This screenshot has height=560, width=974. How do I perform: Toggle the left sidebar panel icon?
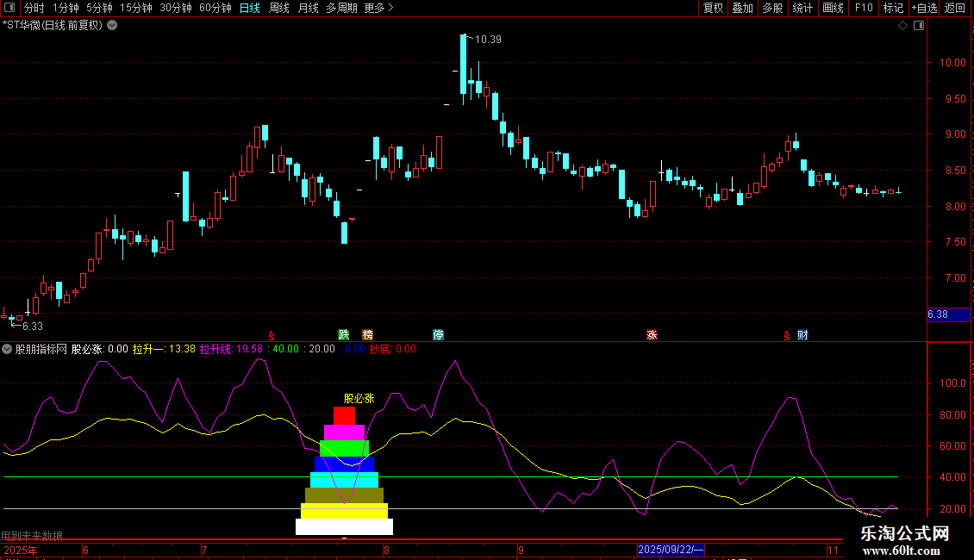[10, 8]
